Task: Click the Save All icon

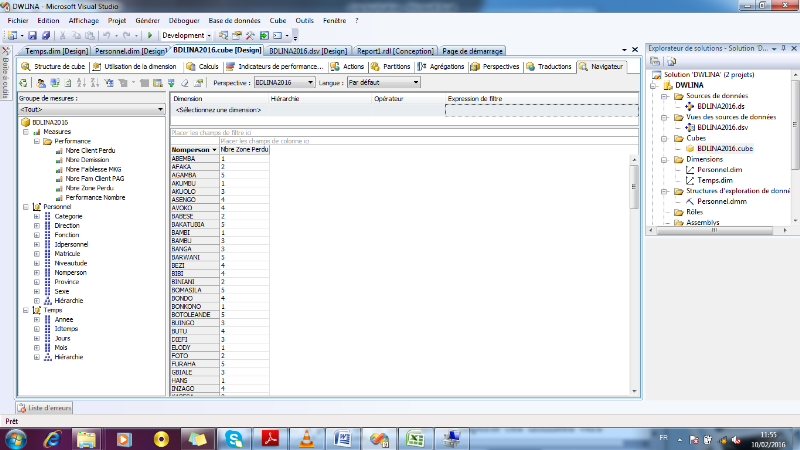Action: (46, 35)
